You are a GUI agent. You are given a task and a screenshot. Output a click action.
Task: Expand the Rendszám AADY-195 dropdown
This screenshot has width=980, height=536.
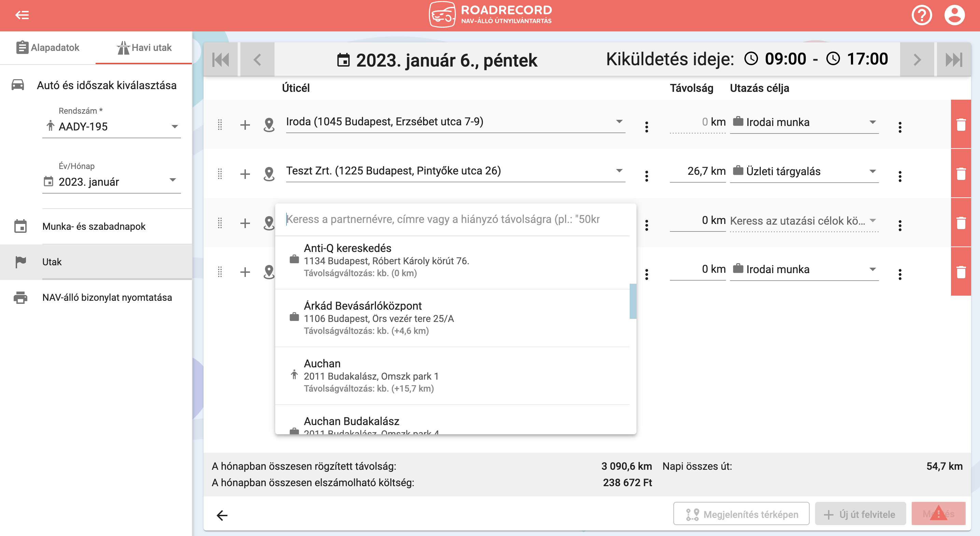(x=111, y=127)
